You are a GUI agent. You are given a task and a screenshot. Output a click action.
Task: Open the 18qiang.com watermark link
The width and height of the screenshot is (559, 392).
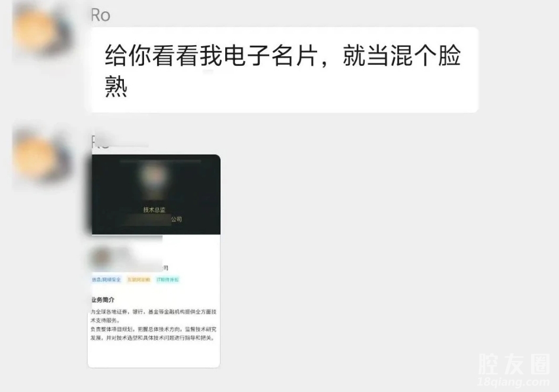(513, 382)
